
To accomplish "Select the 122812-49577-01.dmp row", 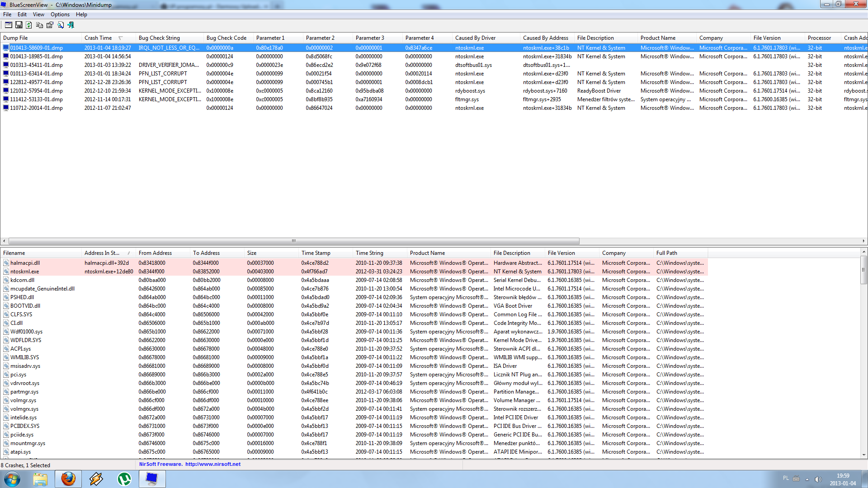I will 434,82.
